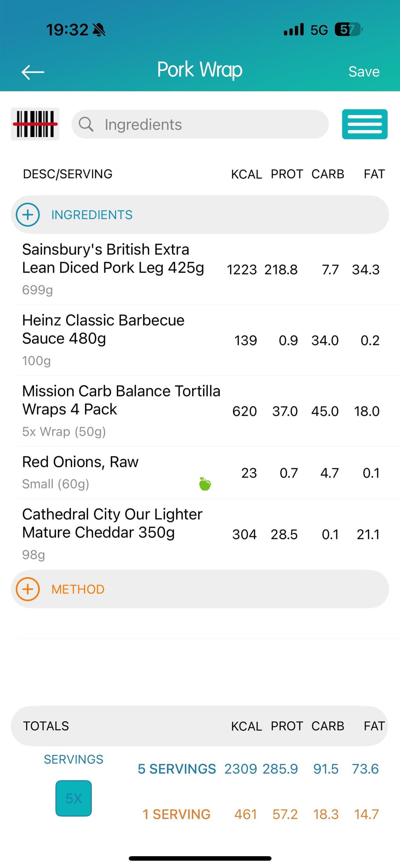
Task: Tap the SERVINGS label
Action: (73, 759)
